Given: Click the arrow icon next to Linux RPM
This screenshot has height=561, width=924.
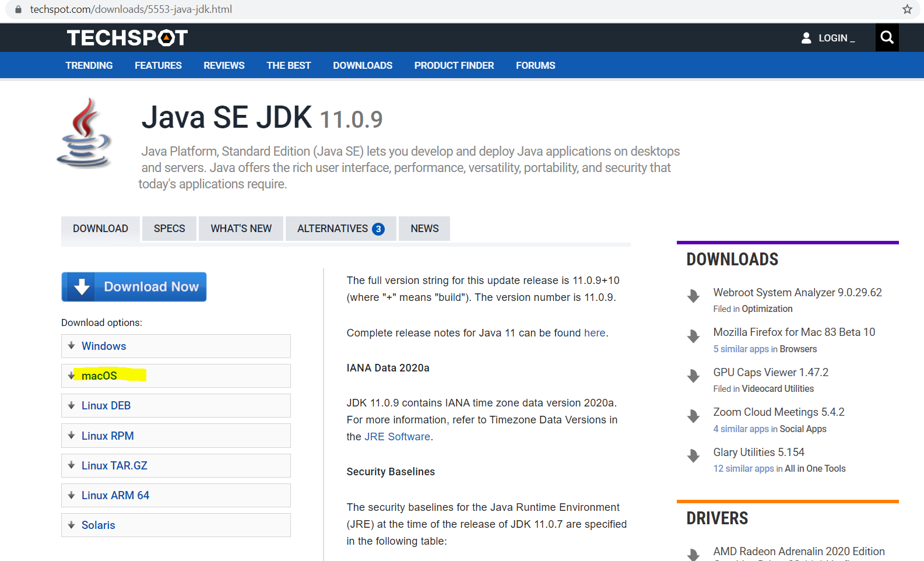Looking at the screenshot, I should [x=71, y=436].
